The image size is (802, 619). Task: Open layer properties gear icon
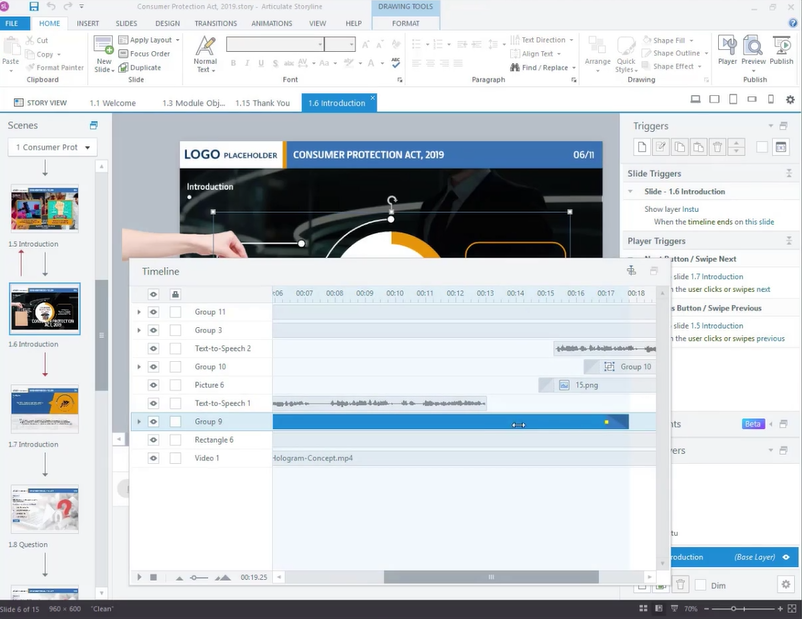point(786,584)
